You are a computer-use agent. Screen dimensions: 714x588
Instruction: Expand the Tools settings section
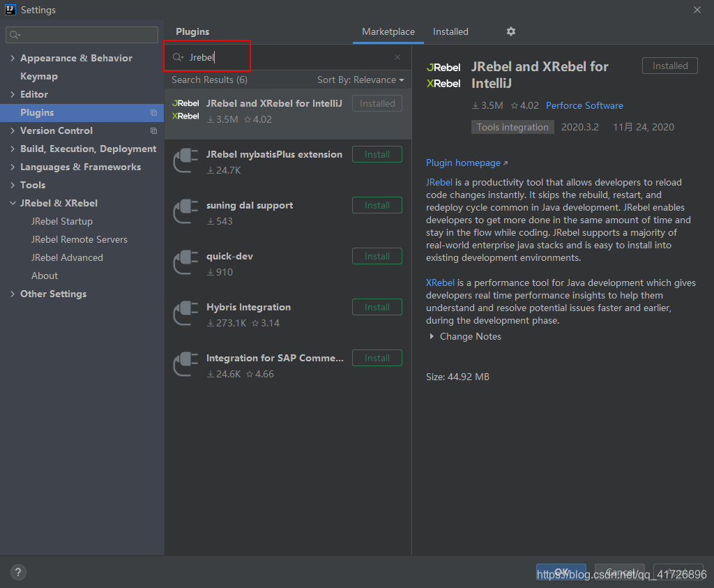pos(13,186)
